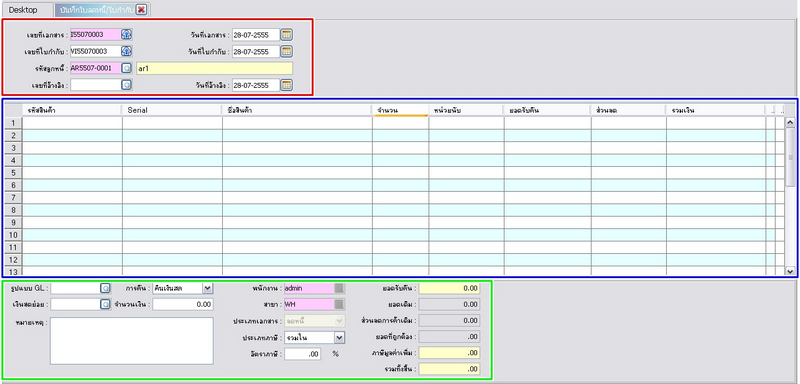This screenshot has height=384, width=800.
Task: Click the Serial column header
Action: tap(172, 110)
